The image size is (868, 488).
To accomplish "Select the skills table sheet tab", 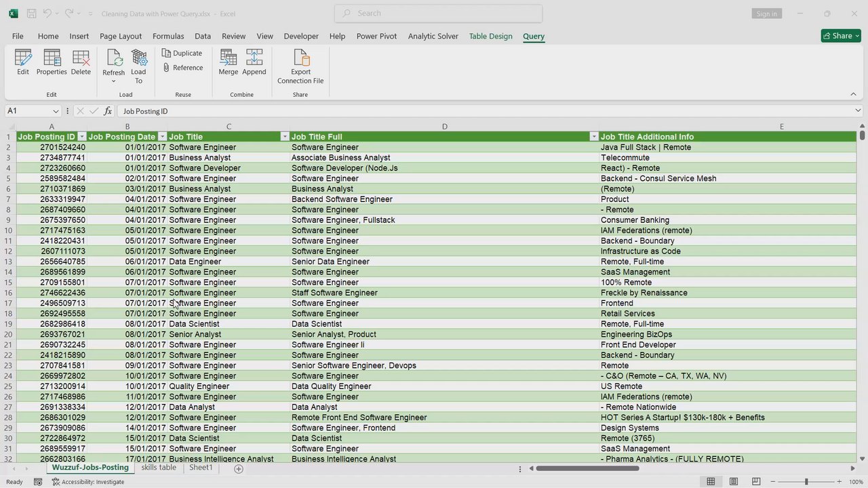I will click(159, 468).
